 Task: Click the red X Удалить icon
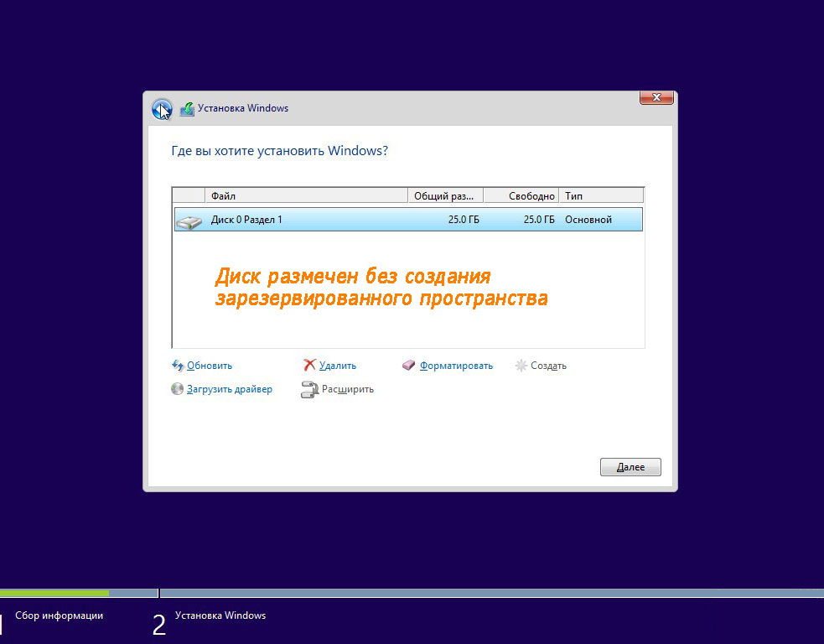[309, 366]
